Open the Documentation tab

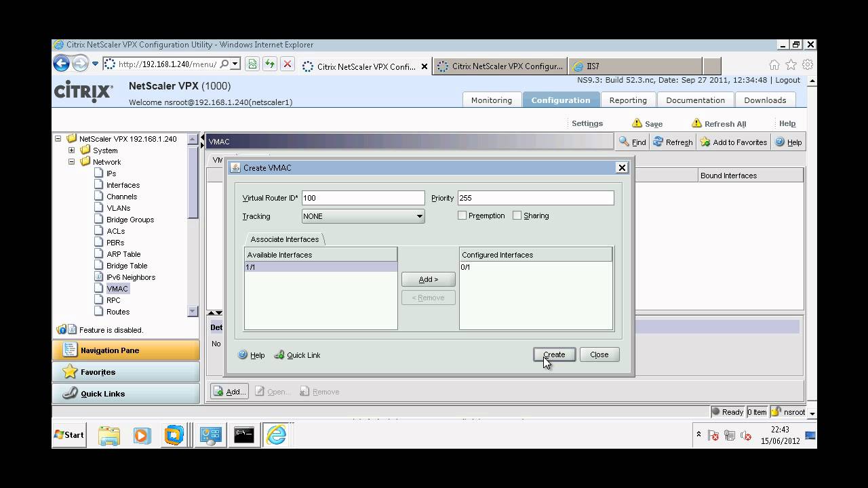pos(695,100)
